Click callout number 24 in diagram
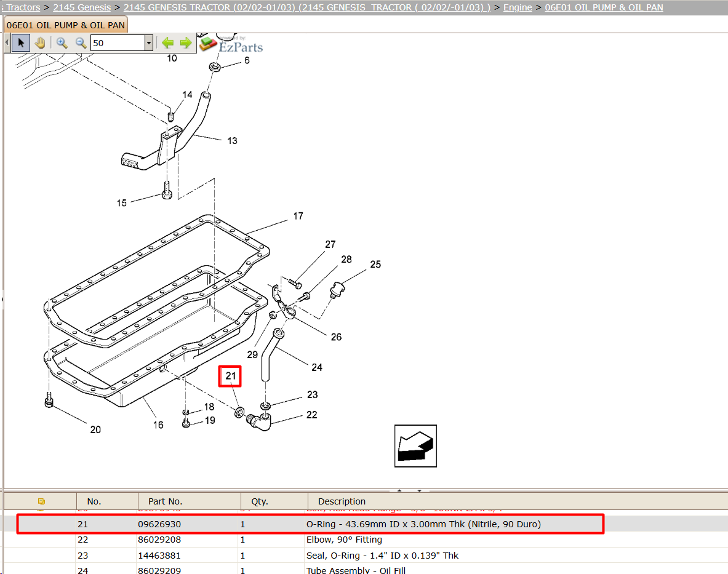This screenshot has width=728, height=574. pyautogui.click(x=317, y=367)
